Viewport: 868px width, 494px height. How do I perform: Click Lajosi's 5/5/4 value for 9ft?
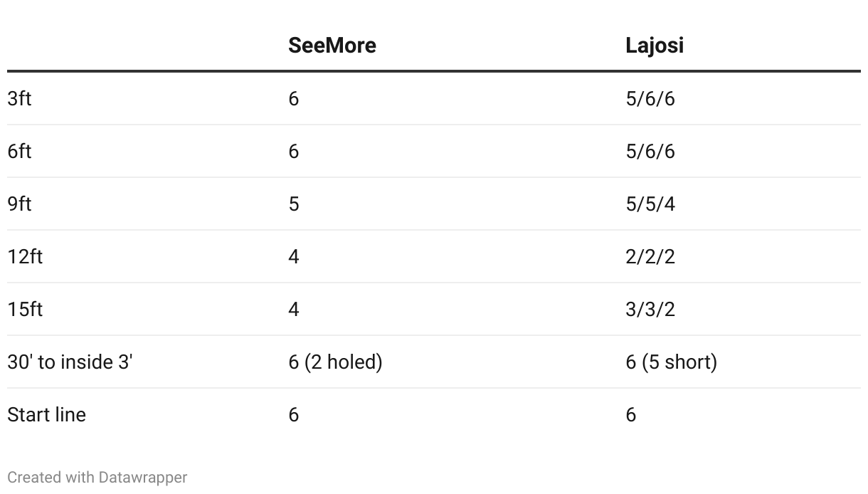click(650, 204)
